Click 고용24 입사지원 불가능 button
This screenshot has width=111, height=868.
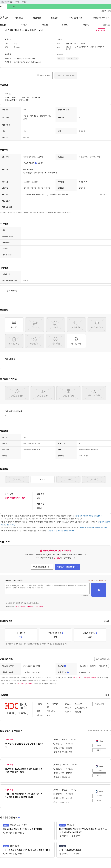pyautogui.click(x=66, y=75)
